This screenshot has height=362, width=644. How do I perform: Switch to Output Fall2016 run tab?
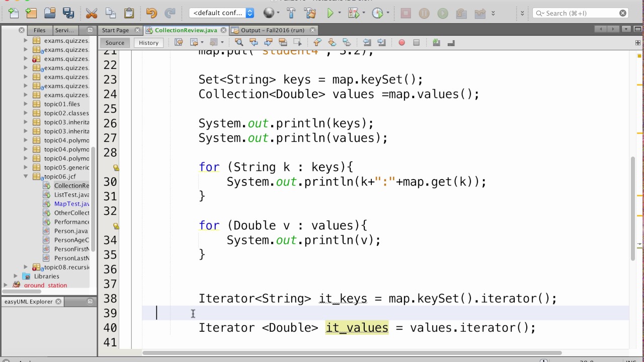[272, 30]
